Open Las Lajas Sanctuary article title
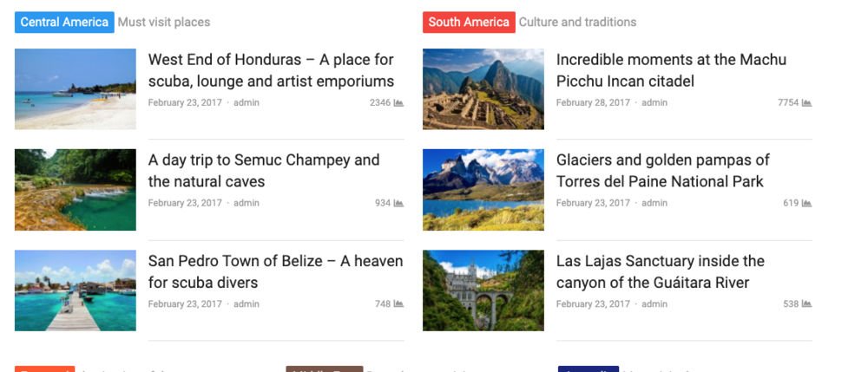The width and height of the screenshot is (868, 372). (661, 271)
